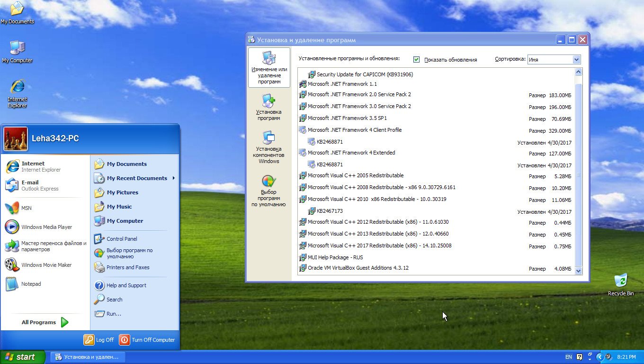Select Microsoft .NET Framework 1.1 entry
The width and height of the screenshot is (644, 364).
(436, 84)
